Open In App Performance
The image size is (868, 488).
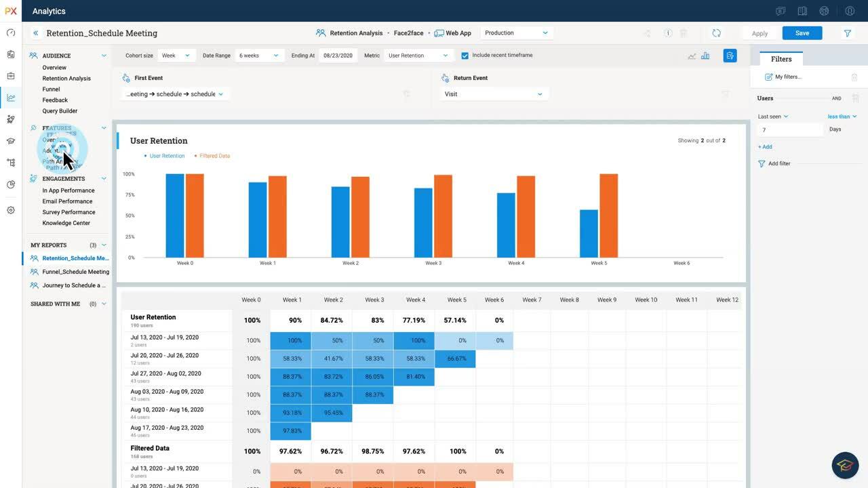click(68, 190)
